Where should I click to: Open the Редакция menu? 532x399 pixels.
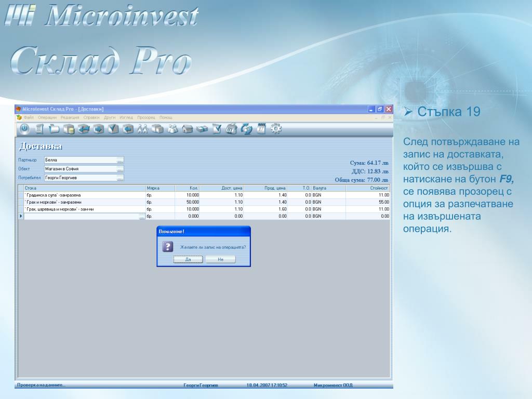(70, 117)
